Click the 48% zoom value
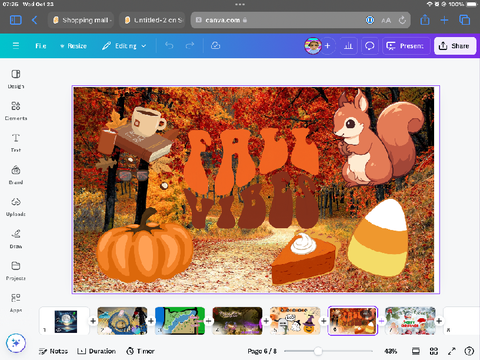 tap(391, 351)
